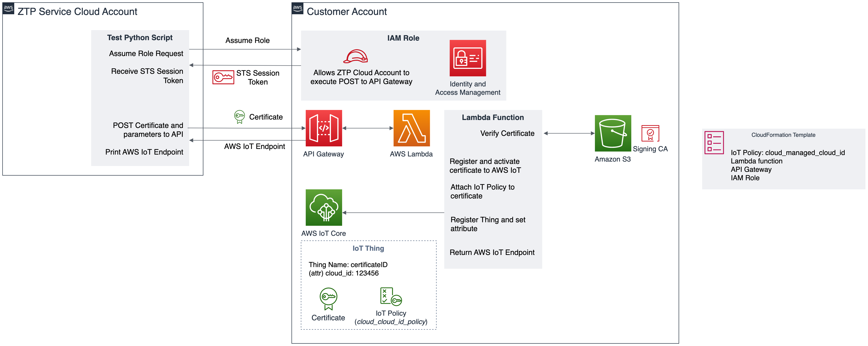Click the Identity and Access Management icon
868x346 pixels.
coord(468,58)
